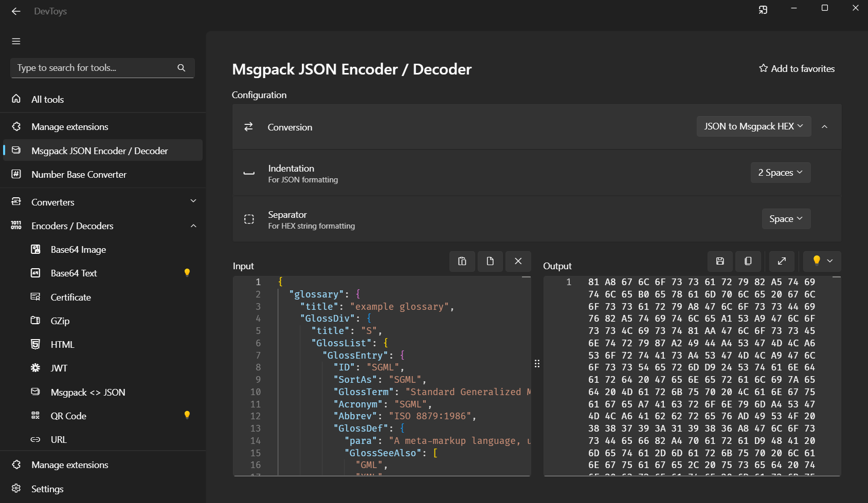This screenshot has height=503, width=868.
Task: Open the 2 Spaces indentation dropdown
Action: pos(781,173)
